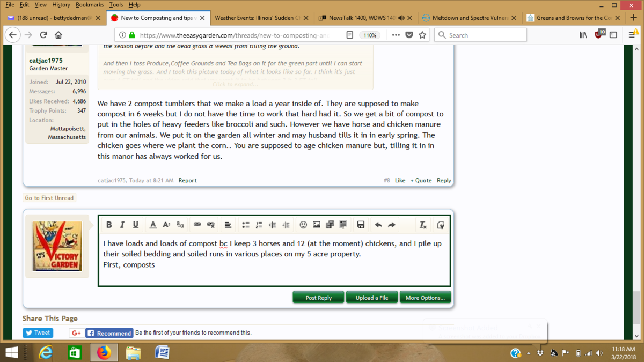Redo the last edit in editor
The width and height of the screenshot is (644, 362).
coord(391,225)
